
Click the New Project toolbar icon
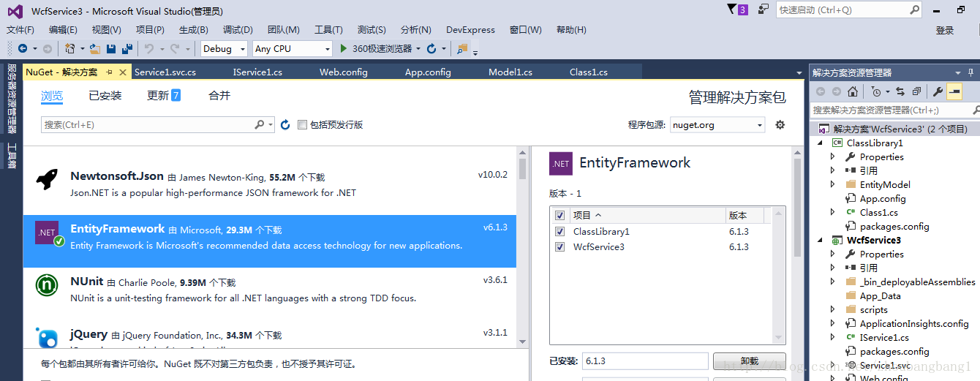click(70, 49)
